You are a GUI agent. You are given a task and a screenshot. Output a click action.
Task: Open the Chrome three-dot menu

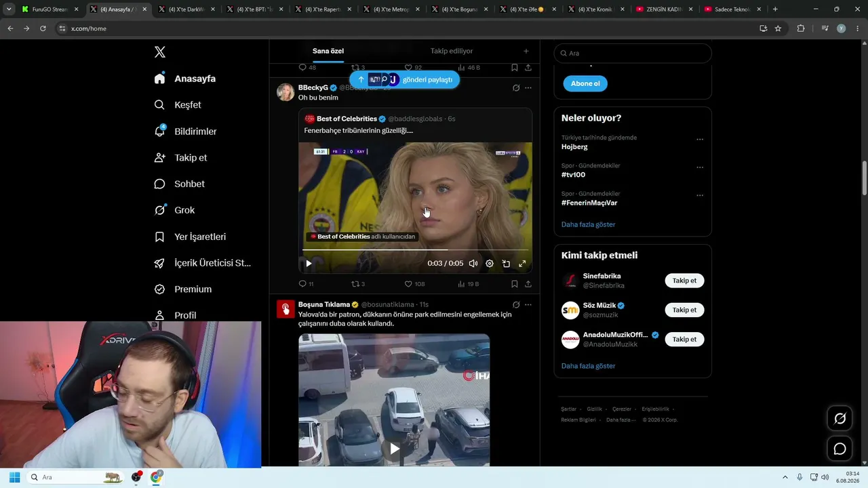tap(857, 28)
